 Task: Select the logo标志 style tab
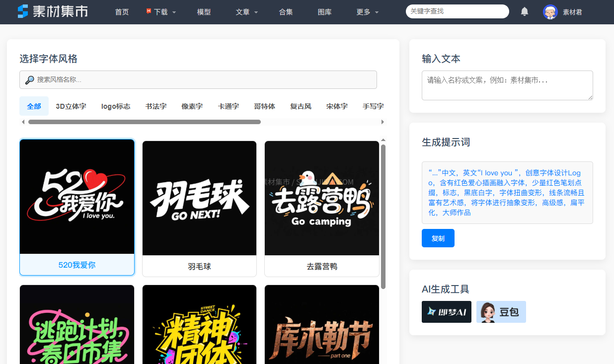116,106
